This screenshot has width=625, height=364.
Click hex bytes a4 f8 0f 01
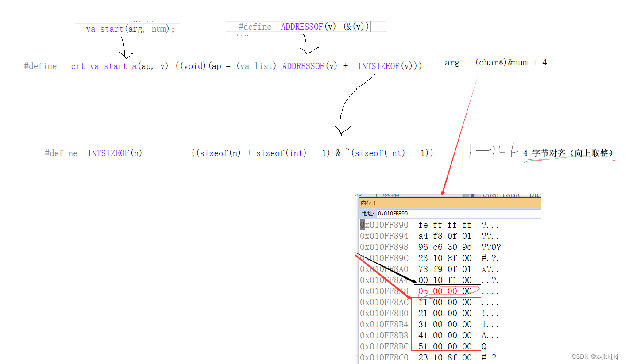pyautogui.click(x=445, y=236)
